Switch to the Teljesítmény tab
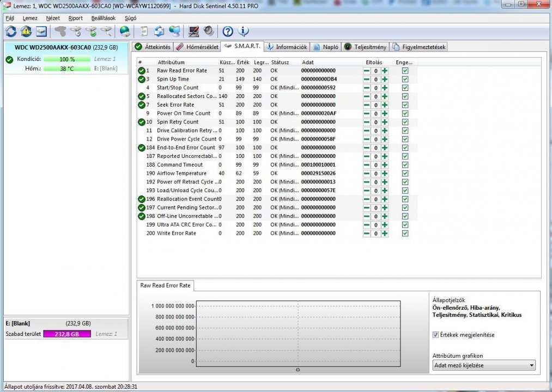Image resolution: width=552 pixels, height=392 pixels. pos(365,47)
